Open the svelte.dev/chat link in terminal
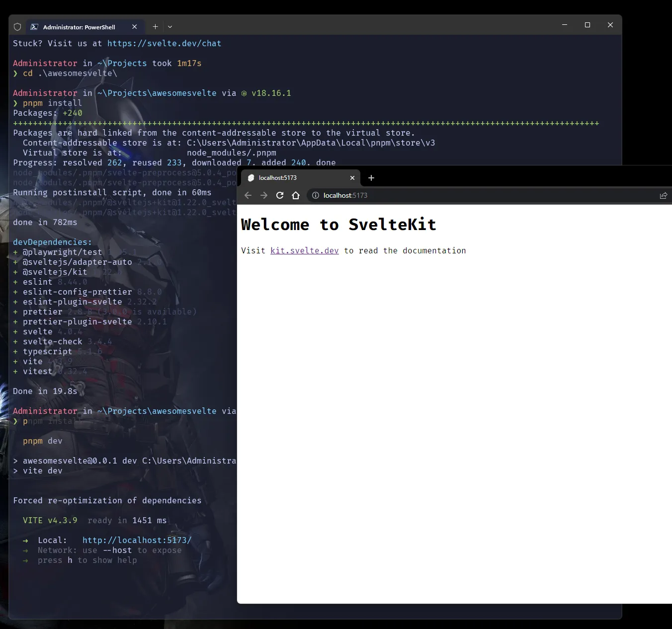 coord(164,43)
